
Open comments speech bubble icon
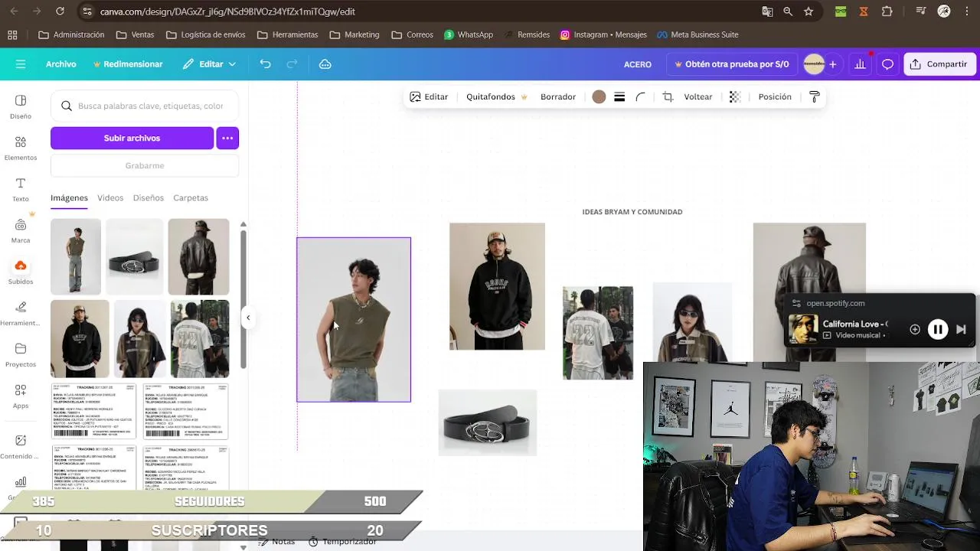(887, 64)
